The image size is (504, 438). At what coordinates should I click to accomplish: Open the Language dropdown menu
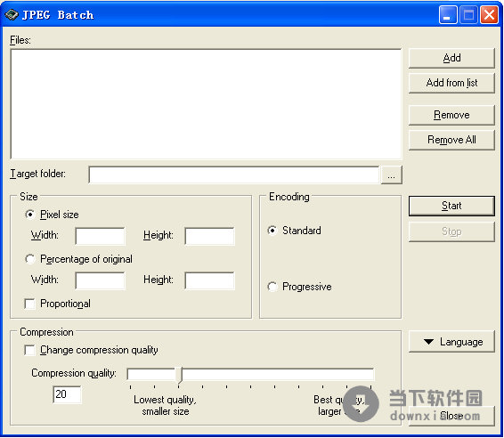pos(451,342)
